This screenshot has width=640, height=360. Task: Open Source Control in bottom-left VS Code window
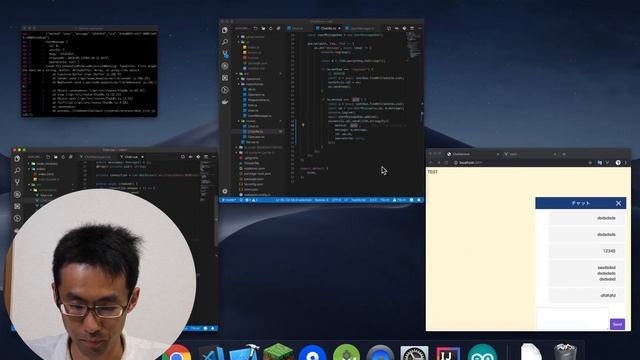click(x=17, y=182)
